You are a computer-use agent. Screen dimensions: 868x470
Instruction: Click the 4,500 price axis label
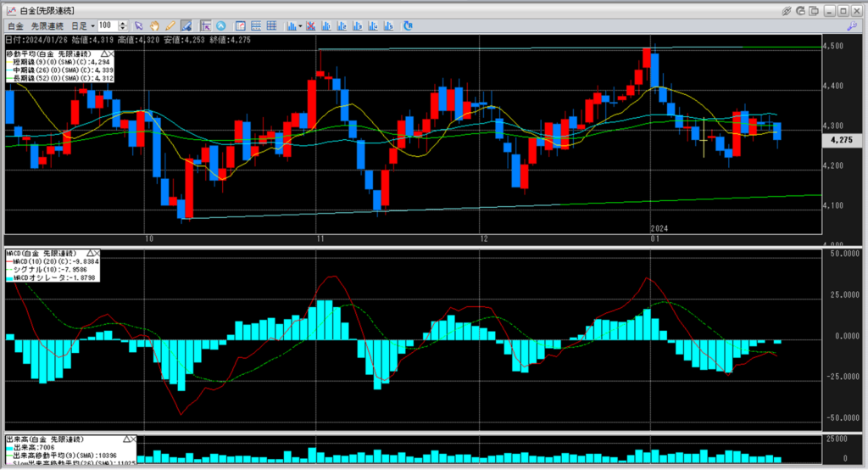point(834,46)
